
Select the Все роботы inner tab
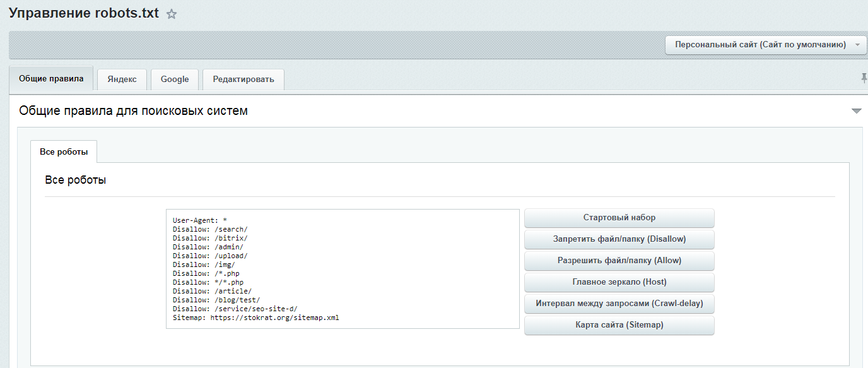pyautogui.click(x=64, y=152)
